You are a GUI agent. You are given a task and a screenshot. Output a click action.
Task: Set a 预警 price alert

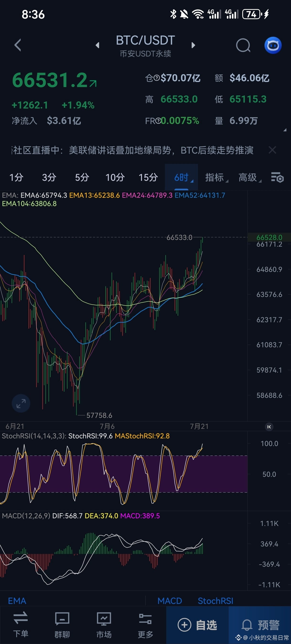260,625
